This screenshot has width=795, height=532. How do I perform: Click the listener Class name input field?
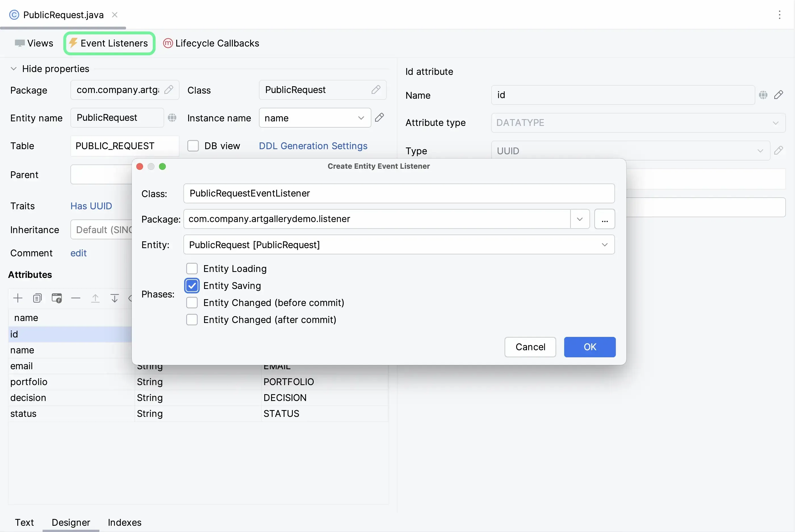399,193
